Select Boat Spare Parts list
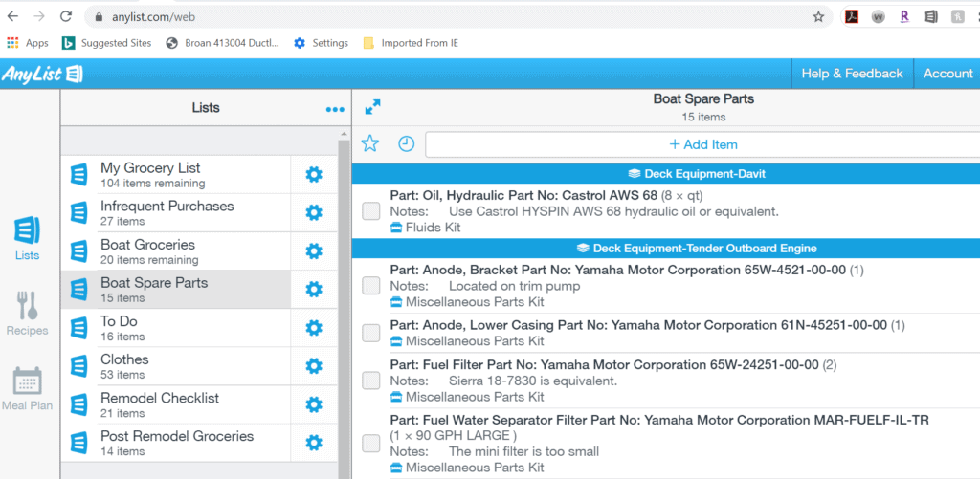This screenshot has height=479, width=980. pyautogui.click(x=178, y=290)
